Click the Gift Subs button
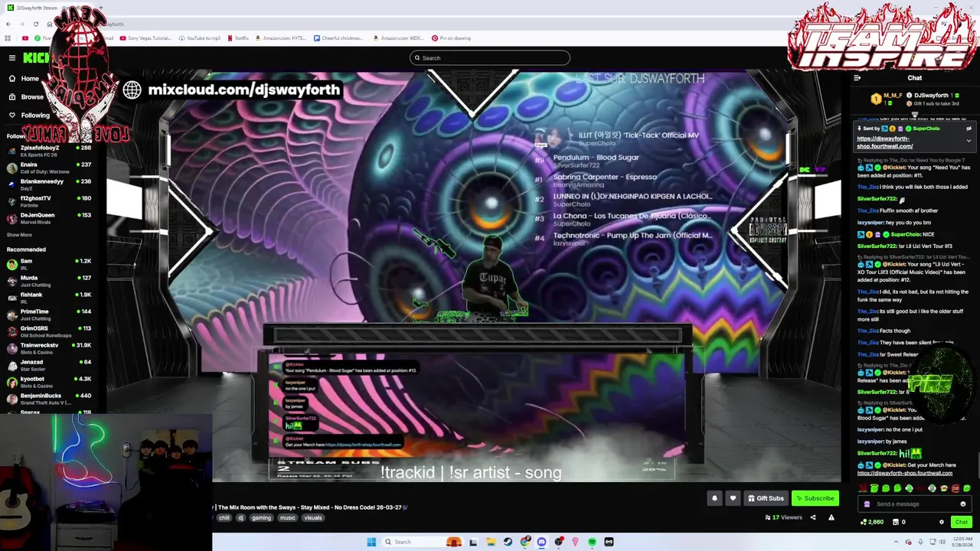The image size is (980, 551). pyautogui.click(x=766, y=498)
